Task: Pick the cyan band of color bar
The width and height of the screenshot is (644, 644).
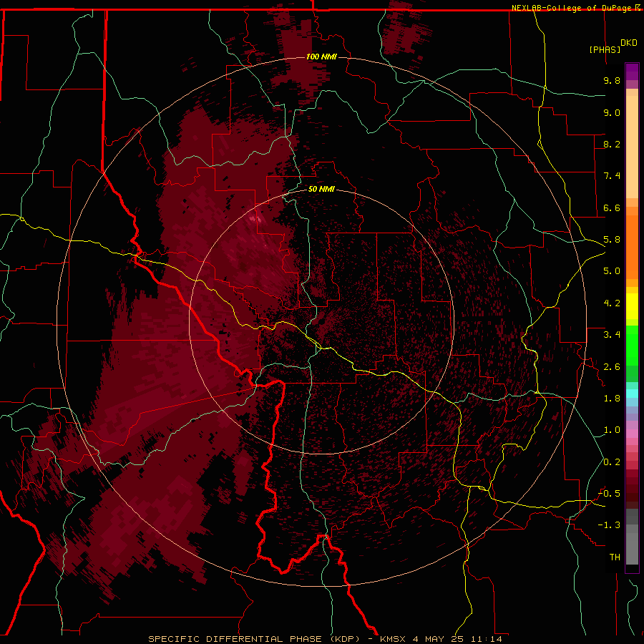Action: [632, 394]
